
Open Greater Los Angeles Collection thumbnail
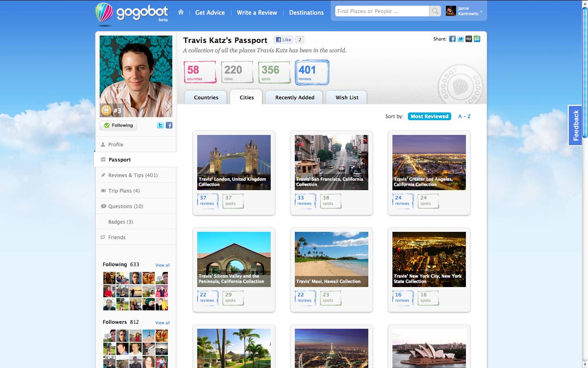point(429,162)
